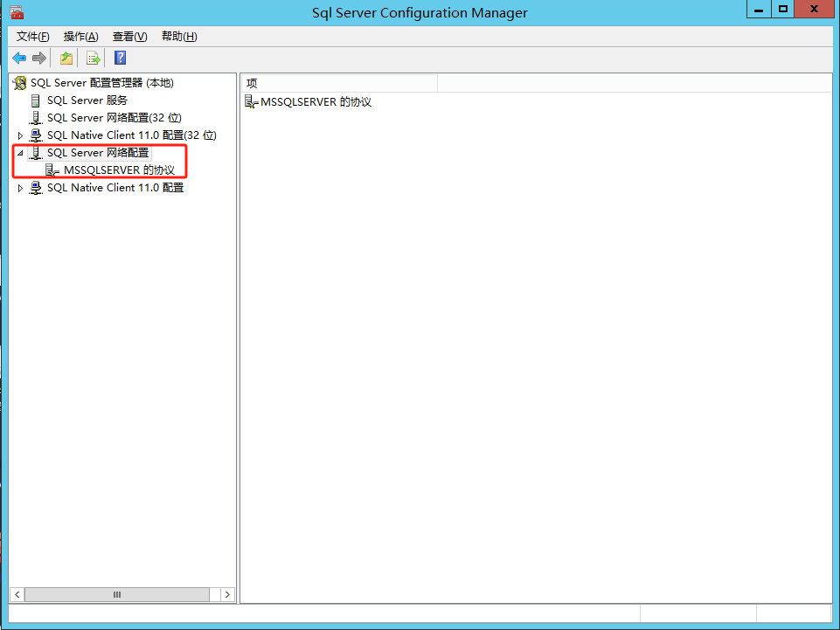The height and width of the screenshot is (630, 840).
Task: Click the SQL Server 配置管理器 root node icon
Action: [x=20, y=83]
